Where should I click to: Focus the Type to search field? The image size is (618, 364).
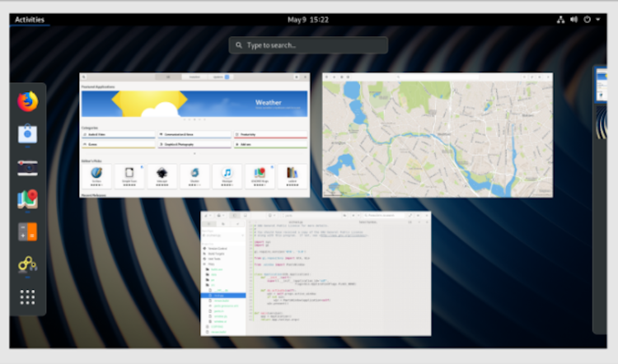308,45
